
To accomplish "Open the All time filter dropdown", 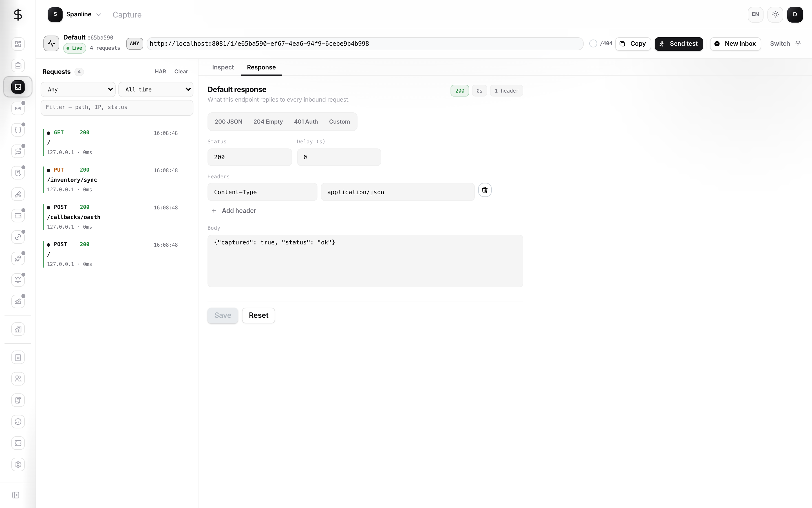I will [x=156, y=89].
